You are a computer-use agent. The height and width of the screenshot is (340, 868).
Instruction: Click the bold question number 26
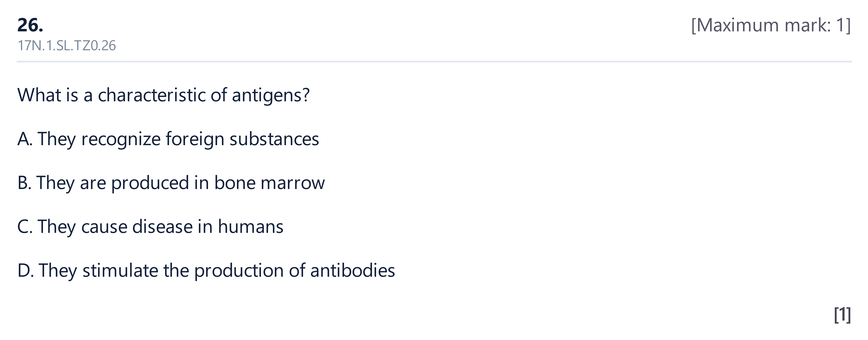[30, 25]
